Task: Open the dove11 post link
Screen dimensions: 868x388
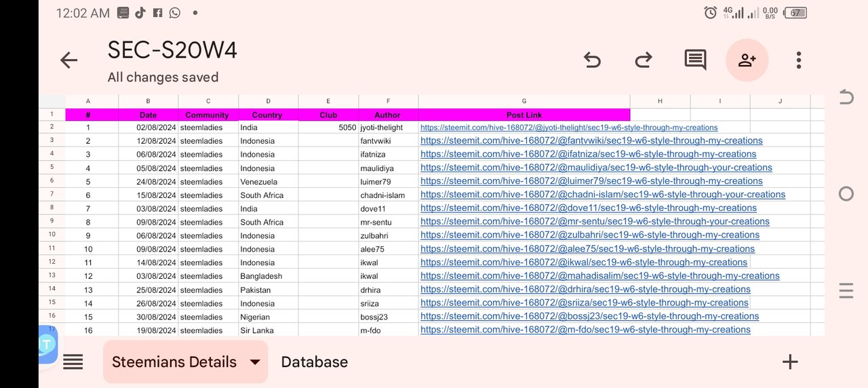Action: point(589,208)
